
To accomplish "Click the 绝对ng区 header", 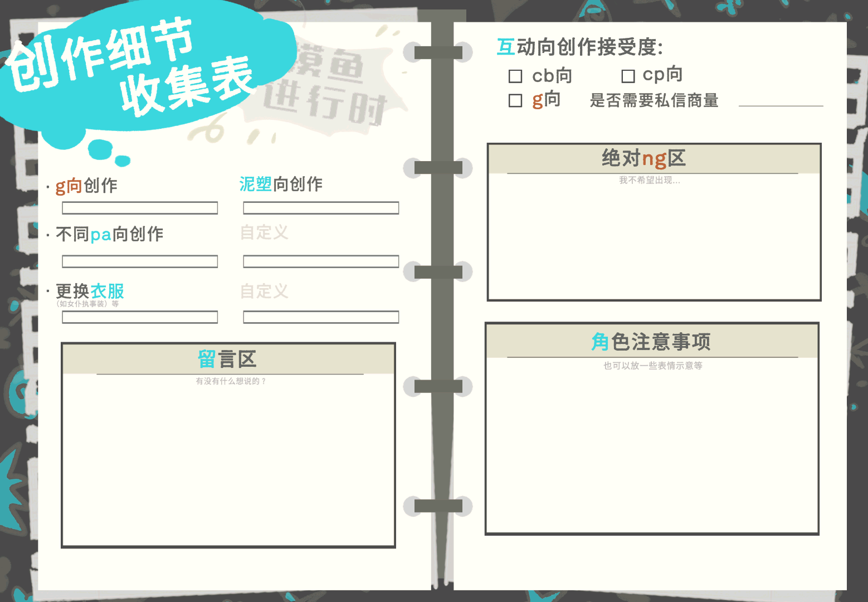I will pyautogui.click(x=643, y=159).
